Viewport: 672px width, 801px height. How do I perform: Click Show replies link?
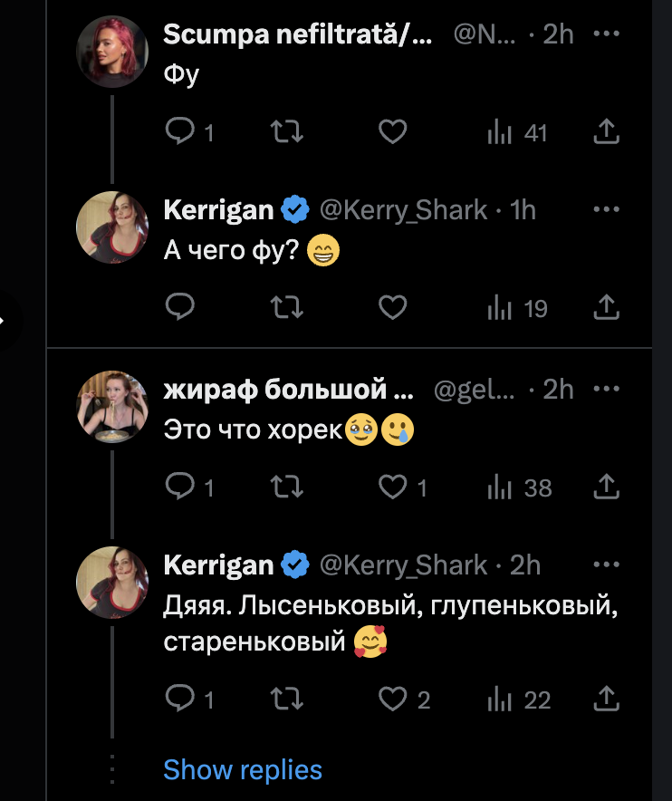[243, 770]
